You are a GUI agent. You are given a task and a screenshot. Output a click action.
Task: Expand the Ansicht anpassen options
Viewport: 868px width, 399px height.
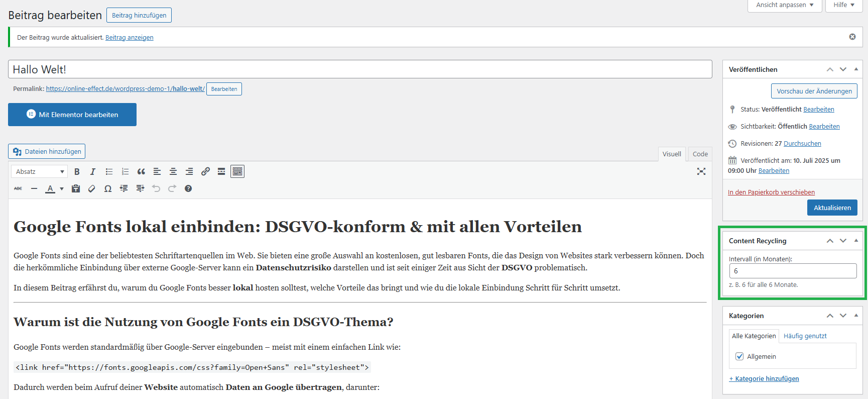(785, 5)
